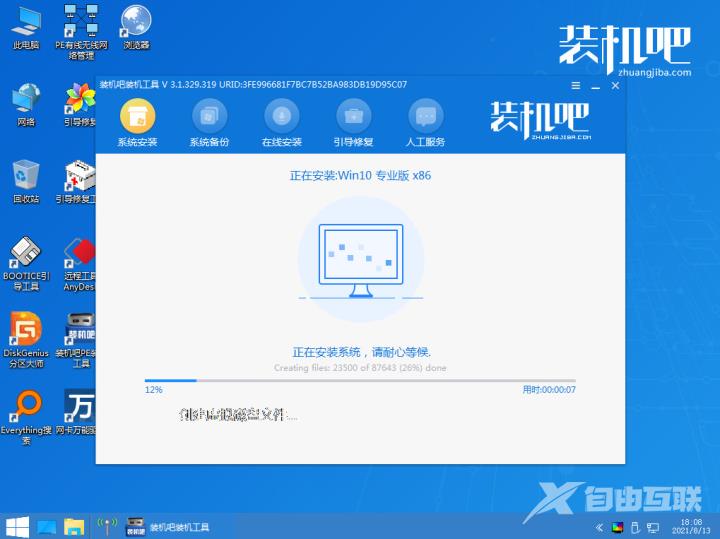Click the installation progress bar

(x=360, y=380)
